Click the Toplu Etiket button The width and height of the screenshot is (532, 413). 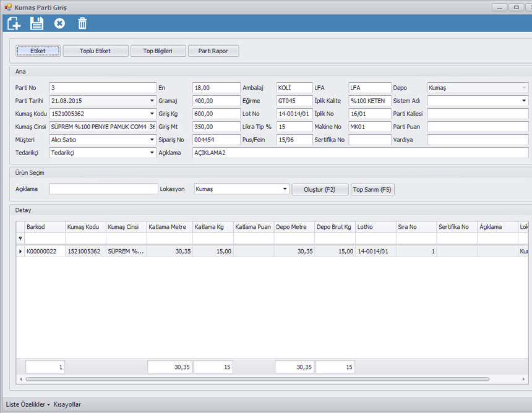[95, 51]
